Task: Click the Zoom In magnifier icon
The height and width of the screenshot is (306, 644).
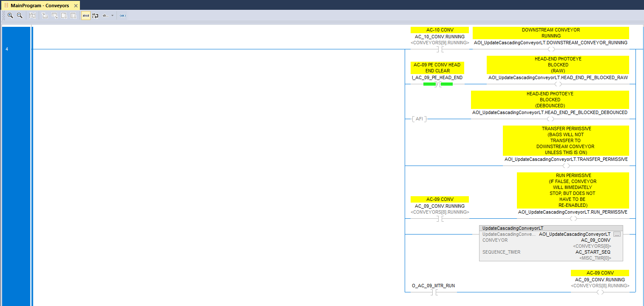Action: 10,15
